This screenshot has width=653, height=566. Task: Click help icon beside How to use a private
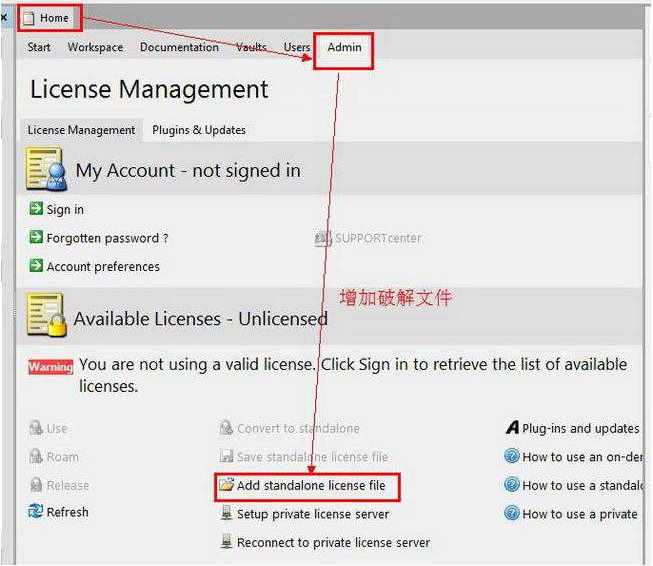click(512, 513)
